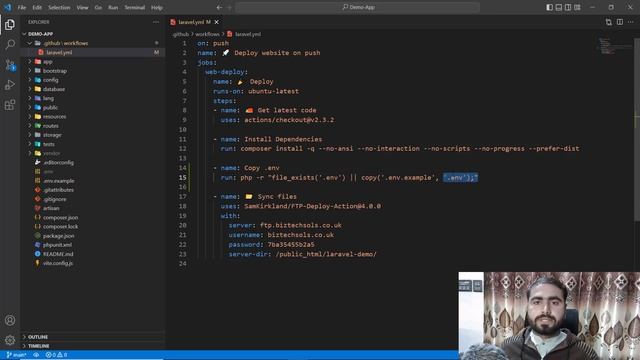This screenshot has height=360, width=640.
Task: Open the Help menu
Action: point(157,7)
